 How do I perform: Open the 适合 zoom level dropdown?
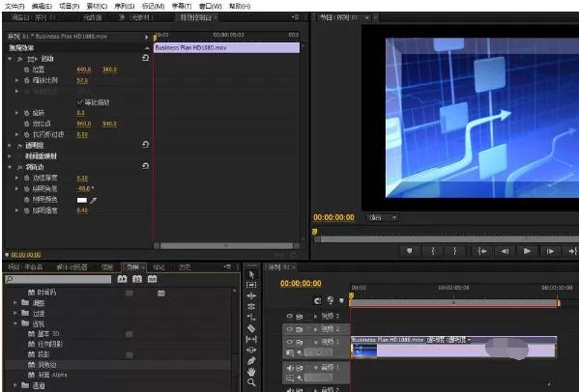pyautogui.click(x=382, y=217)
